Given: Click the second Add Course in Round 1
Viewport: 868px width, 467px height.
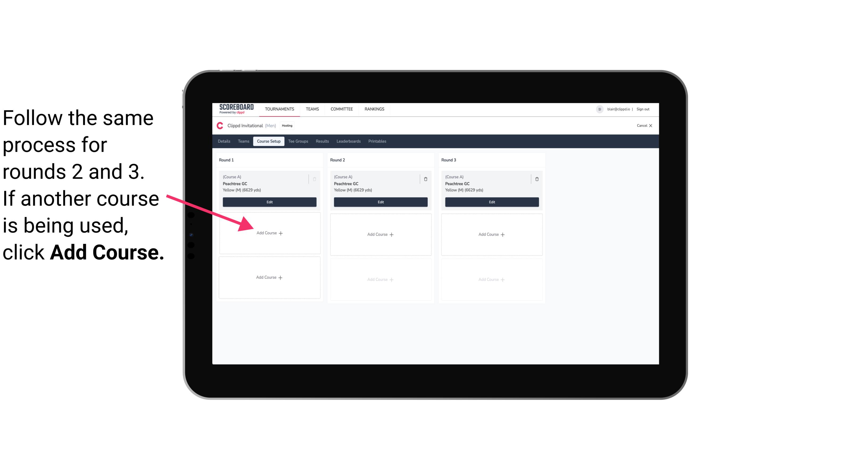Looking at the screenshot, I should pos(269,277).
